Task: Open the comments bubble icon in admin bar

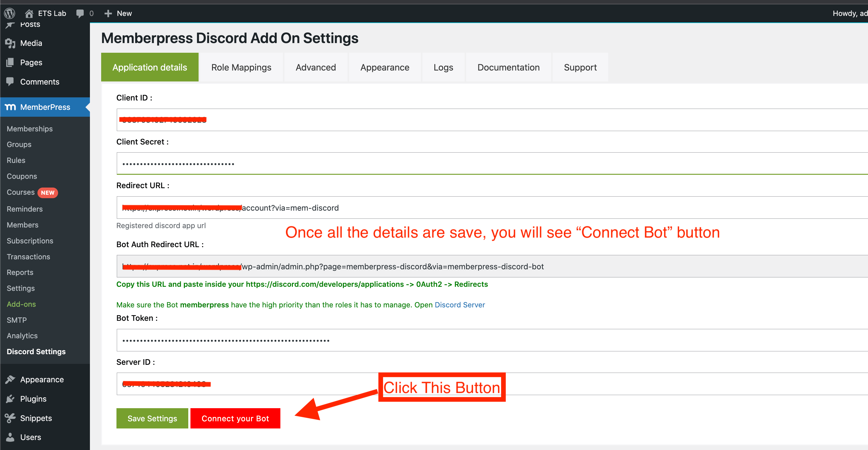Action: coord(80,13)
